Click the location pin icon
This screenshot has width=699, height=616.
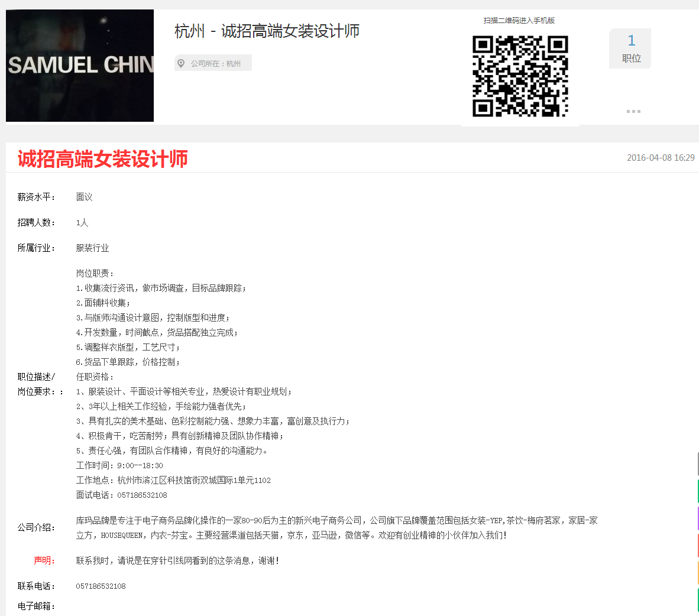(x=181, y=63)
